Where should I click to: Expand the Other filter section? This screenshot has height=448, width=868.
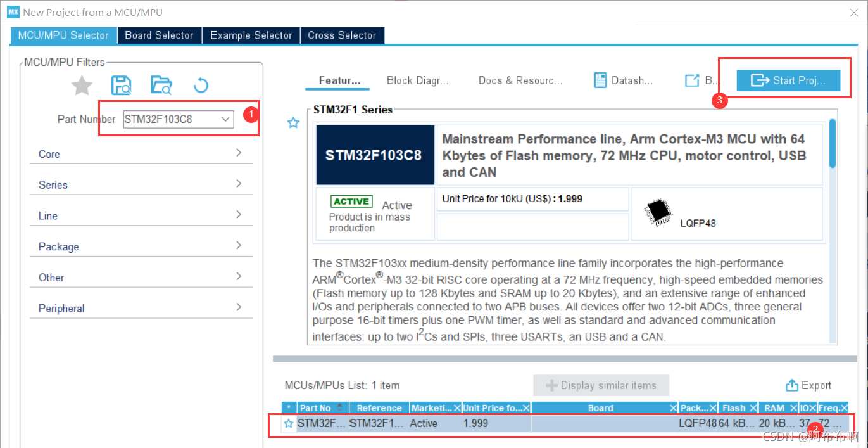pos(141,277)
